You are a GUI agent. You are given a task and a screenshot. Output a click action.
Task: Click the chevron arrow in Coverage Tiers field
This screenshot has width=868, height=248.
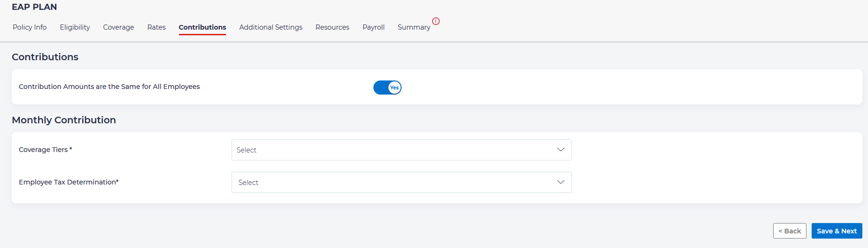point(560,150)
